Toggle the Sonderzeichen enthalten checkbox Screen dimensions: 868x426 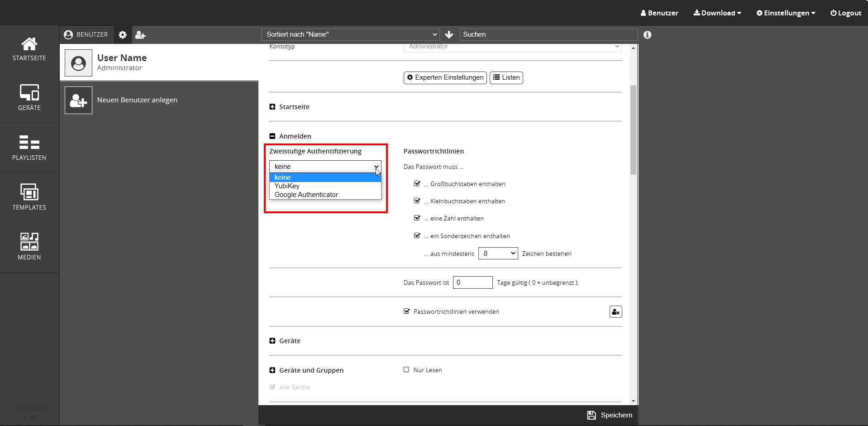pos(417,236)
